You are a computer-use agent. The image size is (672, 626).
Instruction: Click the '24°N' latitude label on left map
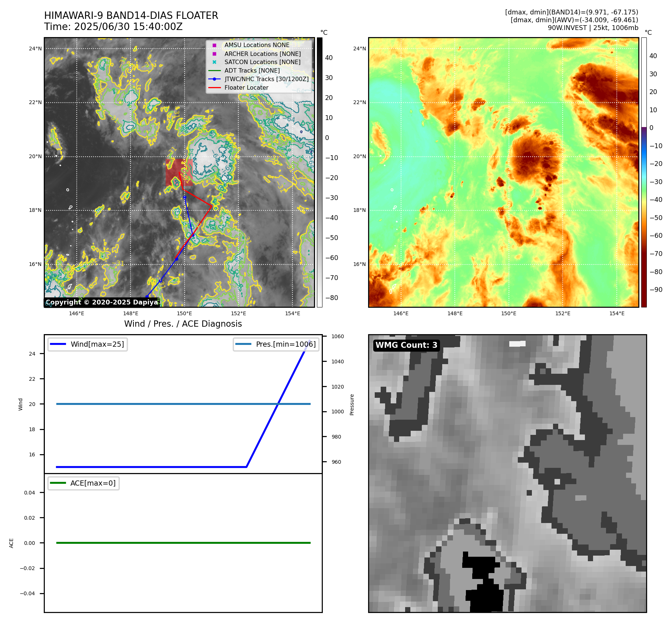(35, 49)
